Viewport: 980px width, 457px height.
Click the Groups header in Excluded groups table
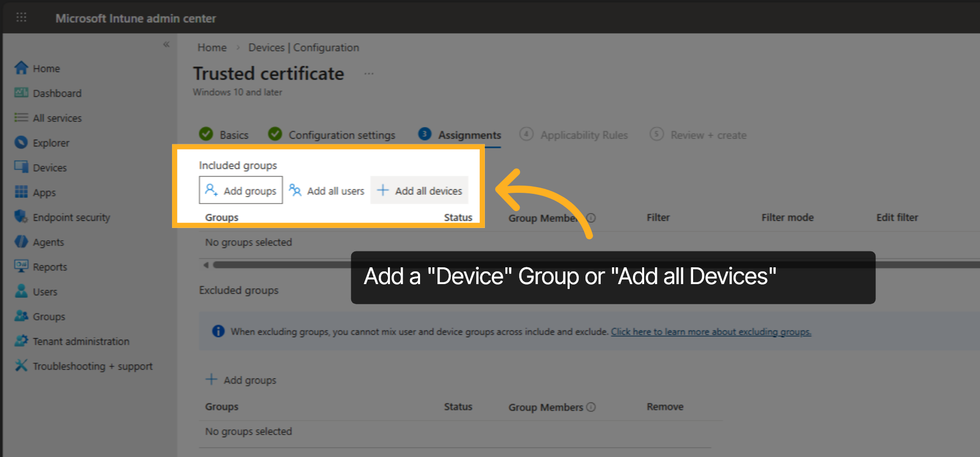pyautogui.click(x=222, y=407)
